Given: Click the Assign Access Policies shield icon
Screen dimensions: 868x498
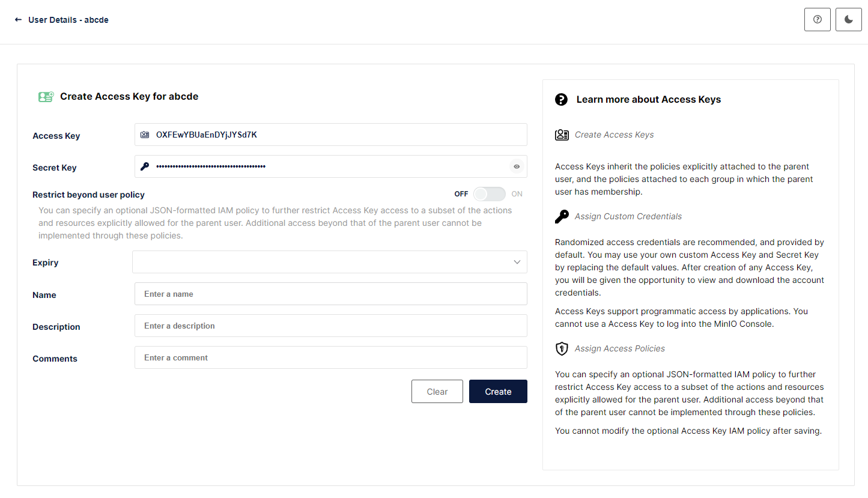Looking at the screenshot, I should 562,348.
